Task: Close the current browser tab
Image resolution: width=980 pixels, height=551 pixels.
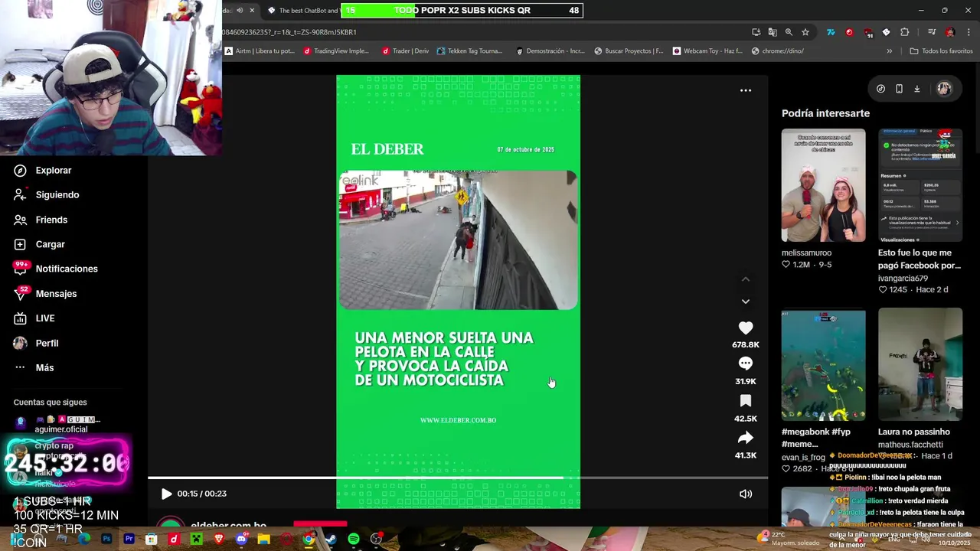Action: pos(252,10)
